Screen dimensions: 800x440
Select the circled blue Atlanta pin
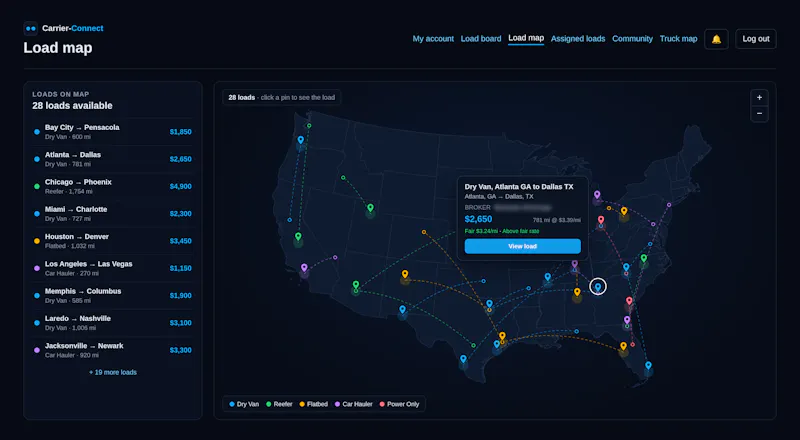(x=598, y=287)
